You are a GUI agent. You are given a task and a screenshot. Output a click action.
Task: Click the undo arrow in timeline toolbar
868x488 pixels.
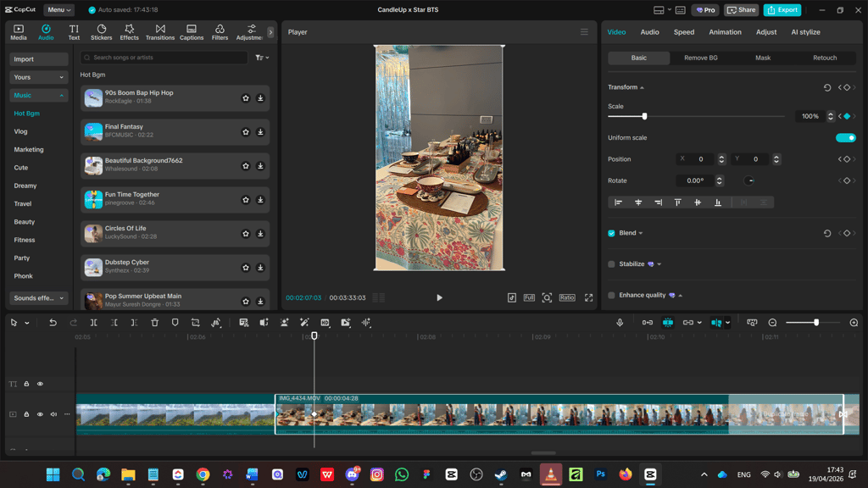click(53, 323)
